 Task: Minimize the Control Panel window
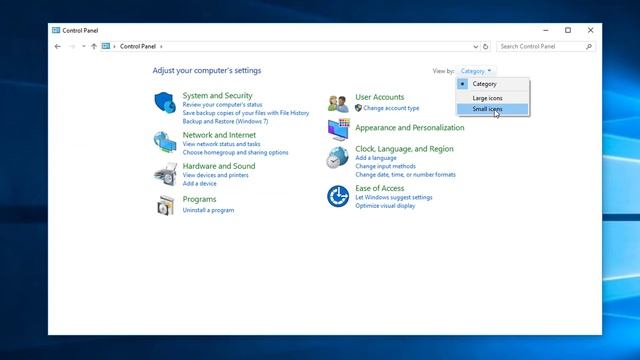pos(546,30)
